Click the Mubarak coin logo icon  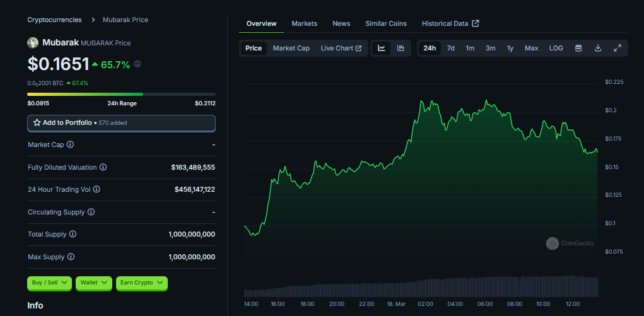tap(33, 43)
